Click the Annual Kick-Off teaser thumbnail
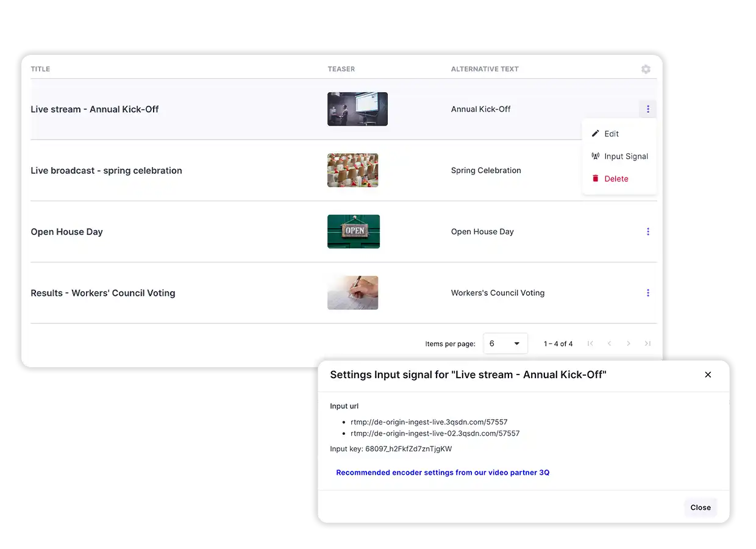Screen dimensions: 756x549 tap(357, 109)
